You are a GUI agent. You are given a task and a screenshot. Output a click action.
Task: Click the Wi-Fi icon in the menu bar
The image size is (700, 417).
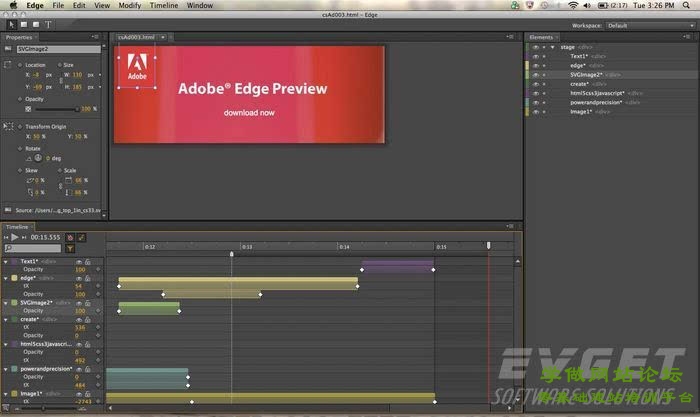pyautogui.click(x=572, y=5)
